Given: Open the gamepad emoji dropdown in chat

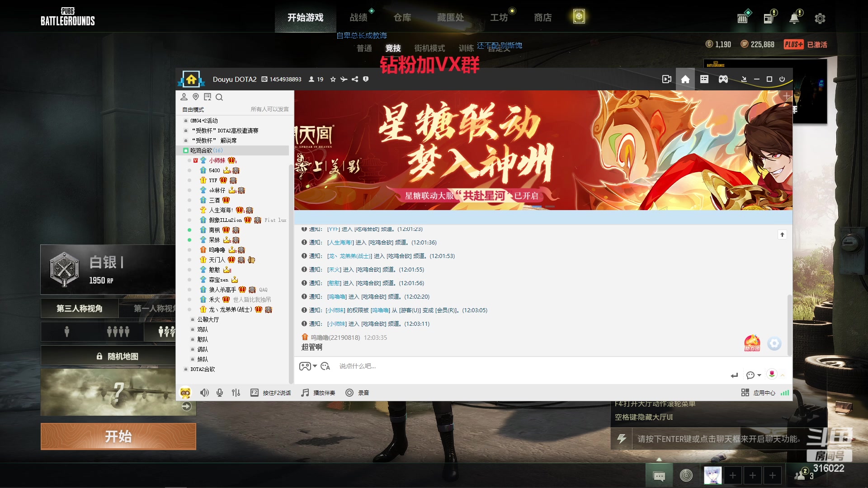Looking at the screenshot, I should (308, 366).
